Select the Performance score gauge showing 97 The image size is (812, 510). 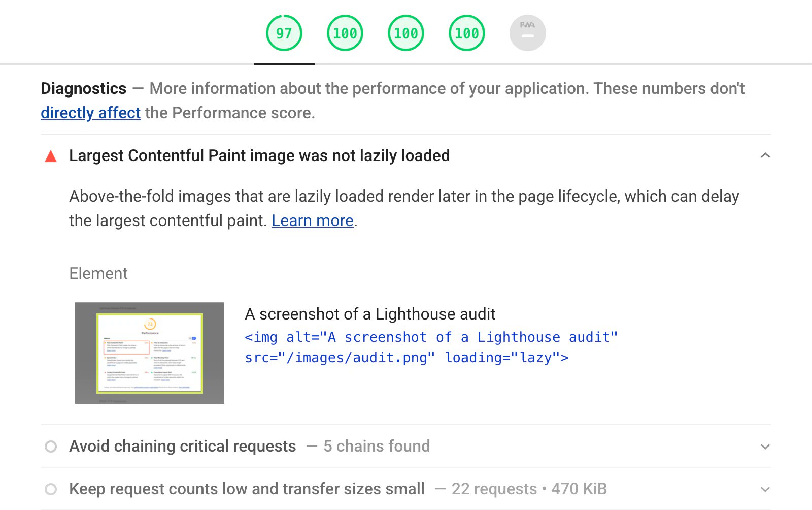coord(284,33)
